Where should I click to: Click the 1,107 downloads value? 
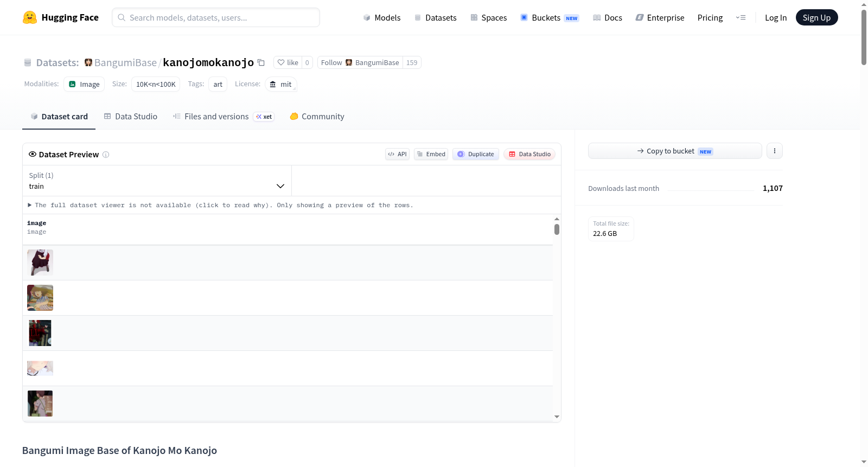coord(773,188)
